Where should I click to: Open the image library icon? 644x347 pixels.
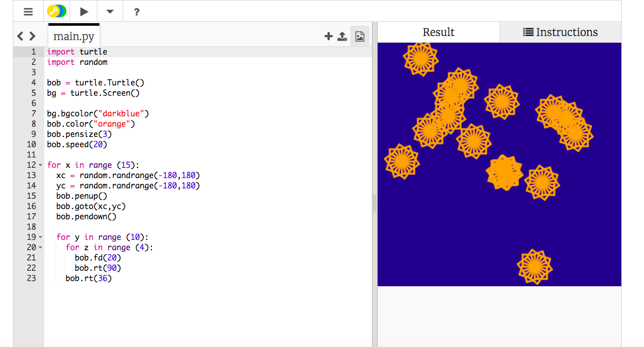point(360,36)
